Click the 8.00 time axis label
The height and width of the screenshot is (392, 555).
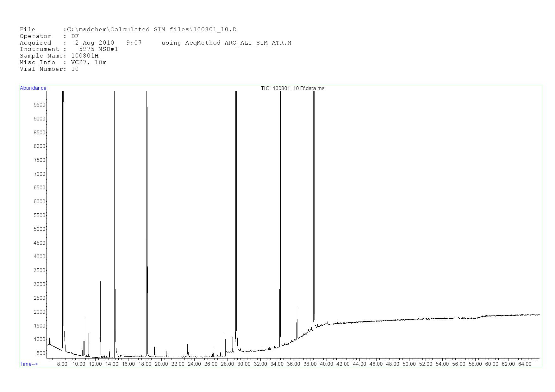pyautogui.click(x=62, y=364)
